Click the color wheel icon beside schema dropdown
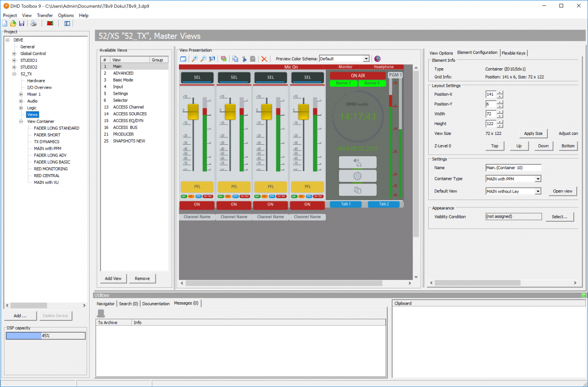The image size is (588, 387). click(377, 59)
